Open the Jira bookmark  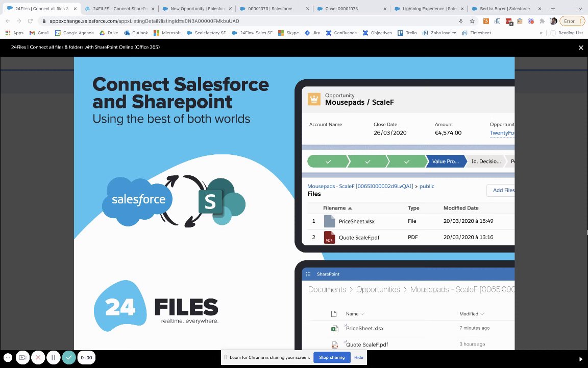click(312, 33)
